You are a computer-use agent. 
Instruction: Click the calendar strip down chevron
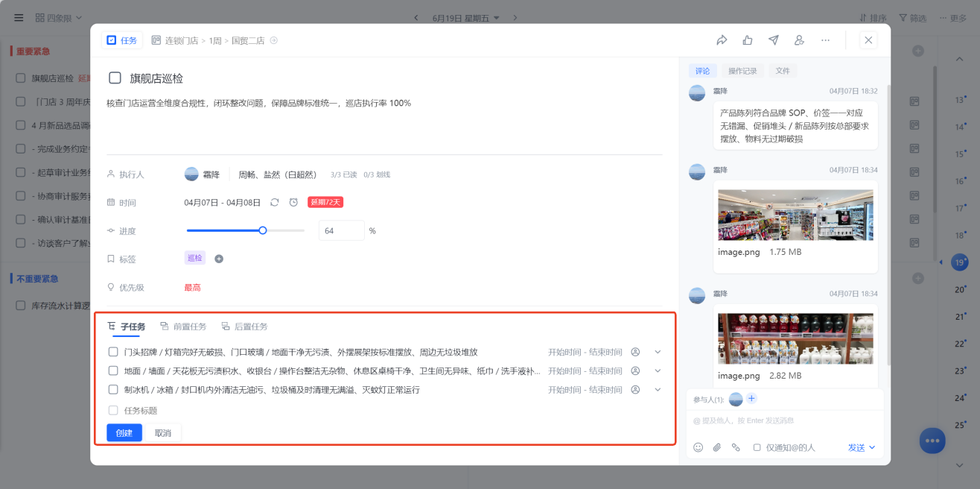960,464
